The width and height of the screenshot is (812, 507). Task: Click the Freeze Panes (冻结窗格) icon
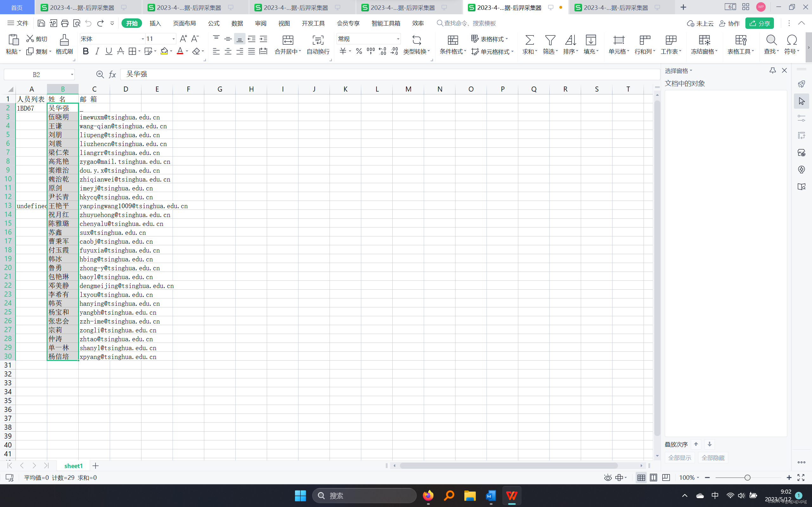(x=704, y=40)
